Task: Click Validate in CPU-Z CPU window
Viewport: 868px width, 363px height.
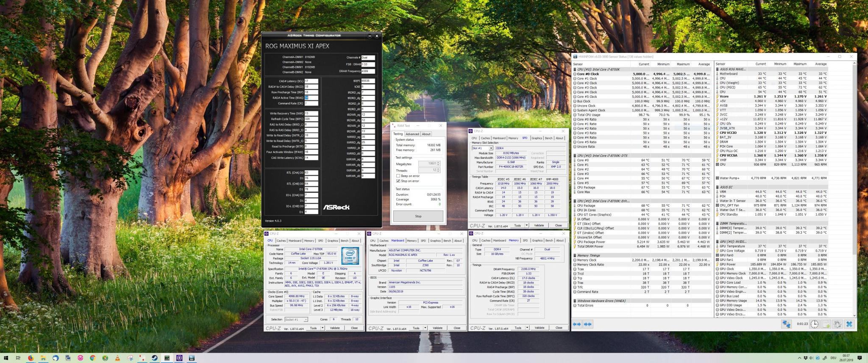Action: pyautogui.click(x=335, y=328)
